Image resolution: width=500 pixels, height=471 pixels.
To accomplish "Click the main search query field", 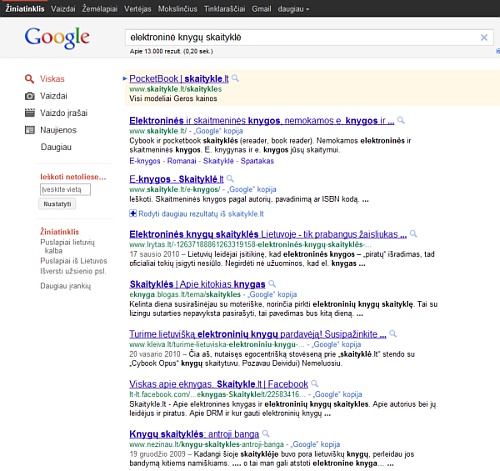I will point(302,37).
